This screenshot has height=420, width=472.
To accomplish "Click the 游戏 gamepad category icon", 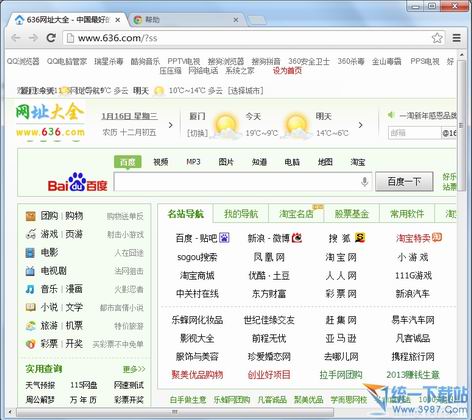I will pos(30,234).
